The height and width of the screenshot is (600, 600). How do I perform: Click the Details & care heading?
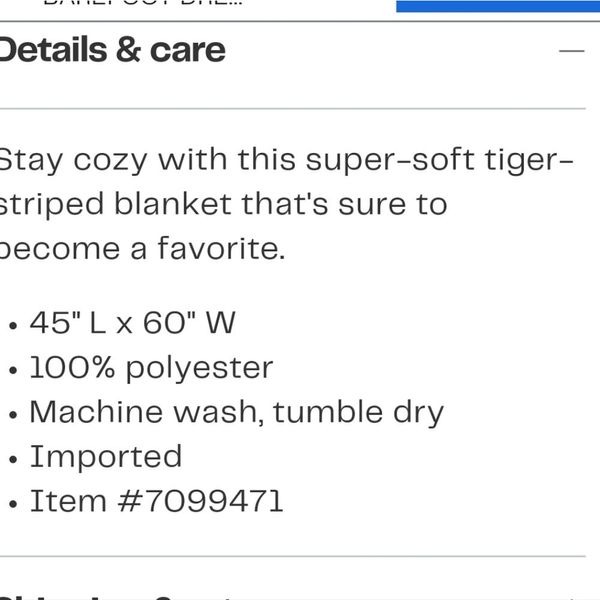point(112,50)
